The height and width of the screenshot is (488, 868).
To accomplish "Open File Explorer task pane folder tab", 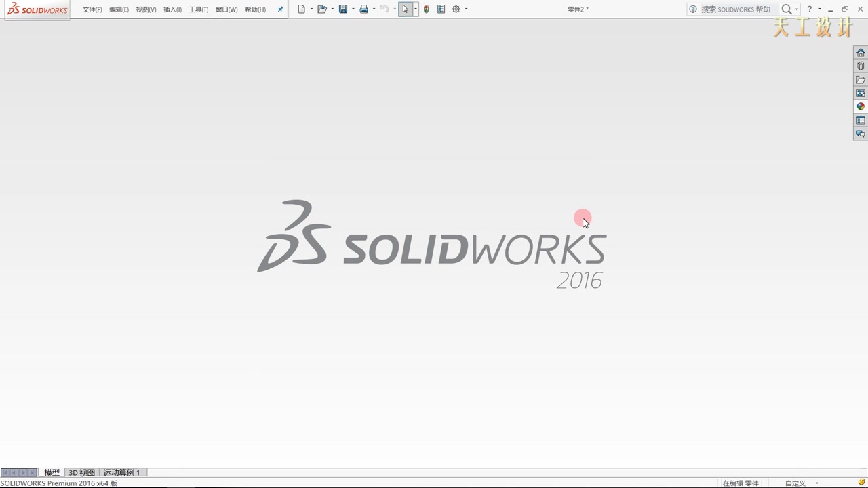I will pyautogui.click(x=861, y=79).
